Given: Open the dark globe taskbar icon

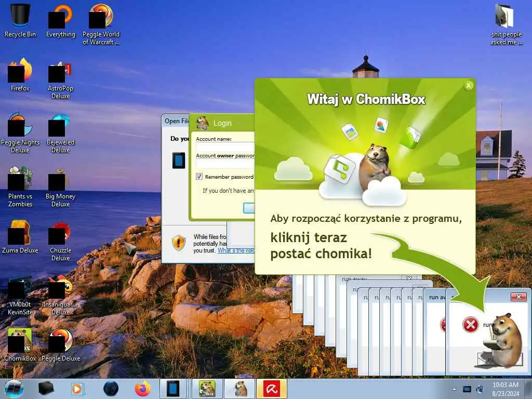Looking at the screenshot, I should [111, 389].
